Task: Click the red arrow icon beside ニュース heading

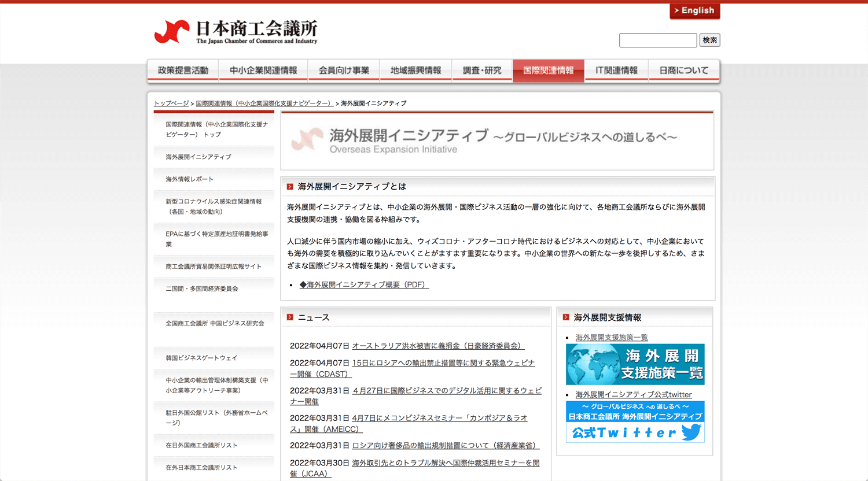Action: click(x=290, y=317)
